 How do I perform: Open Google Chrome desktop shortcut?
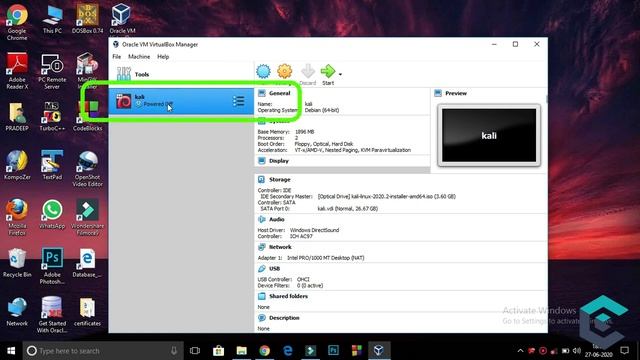pos(17,22)
